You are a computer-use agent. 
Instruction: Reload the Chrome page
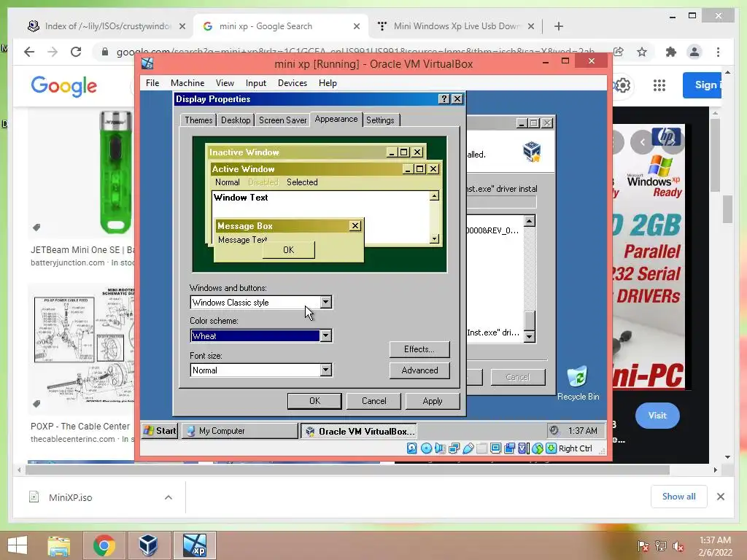[x=76, y=52]
